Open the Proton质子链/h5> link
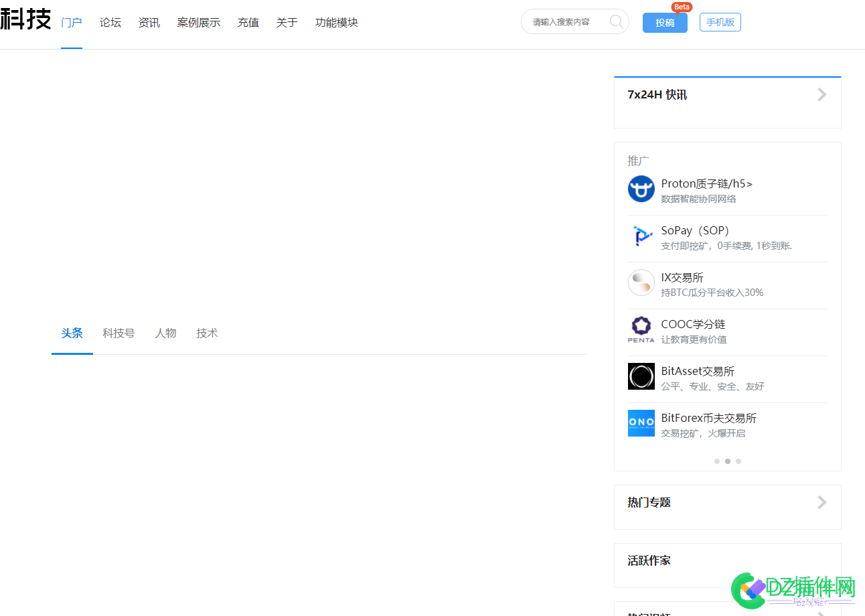Screen dimensions: 865x616 [706, 183]
